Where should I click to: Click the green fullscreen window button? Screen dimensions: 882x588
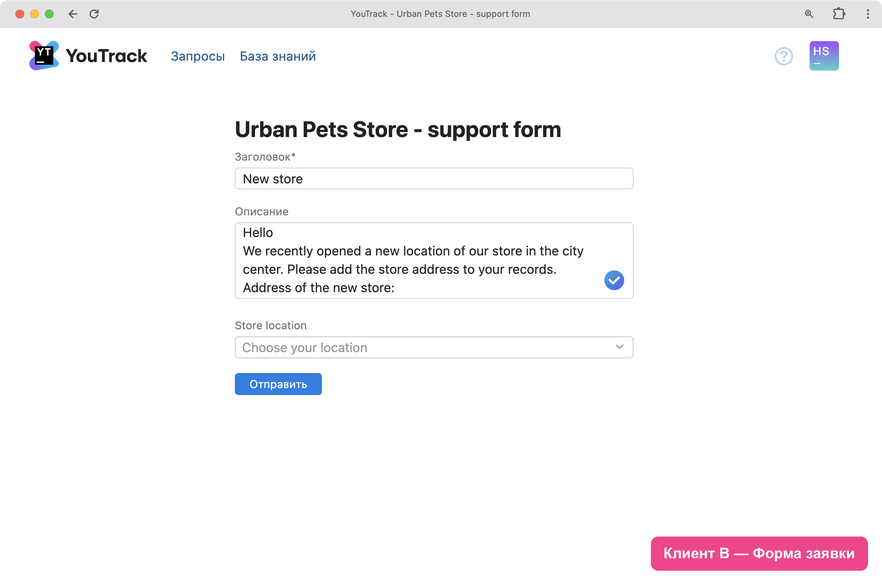coord(49,14)
